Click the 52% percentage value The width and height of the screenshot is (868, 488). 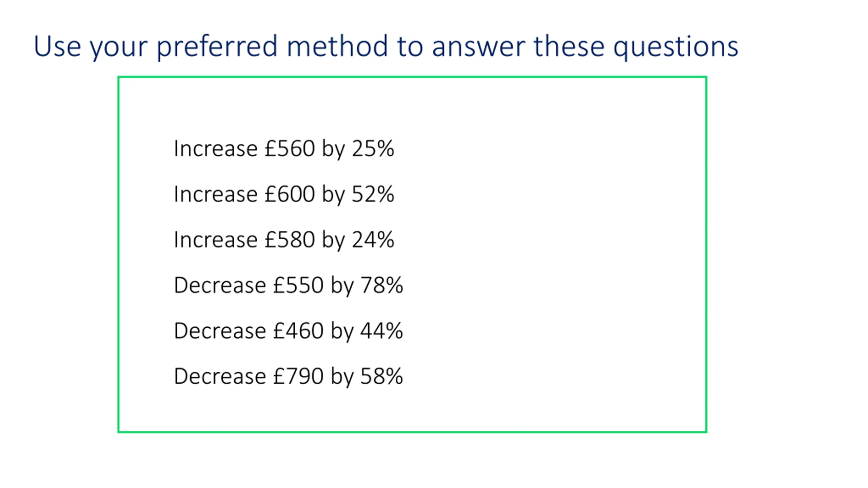[x=373, y=194]
